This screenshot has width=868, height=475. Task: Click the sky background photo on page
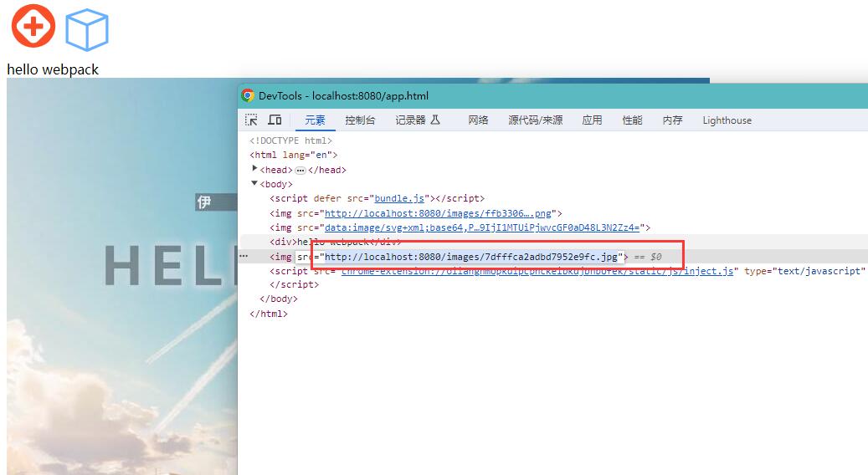coord(121,277)
